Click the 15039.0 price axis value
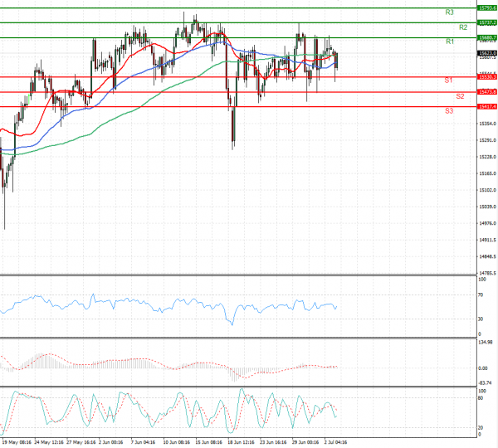This screenshot has width=498, height=448. coord(487,207)
